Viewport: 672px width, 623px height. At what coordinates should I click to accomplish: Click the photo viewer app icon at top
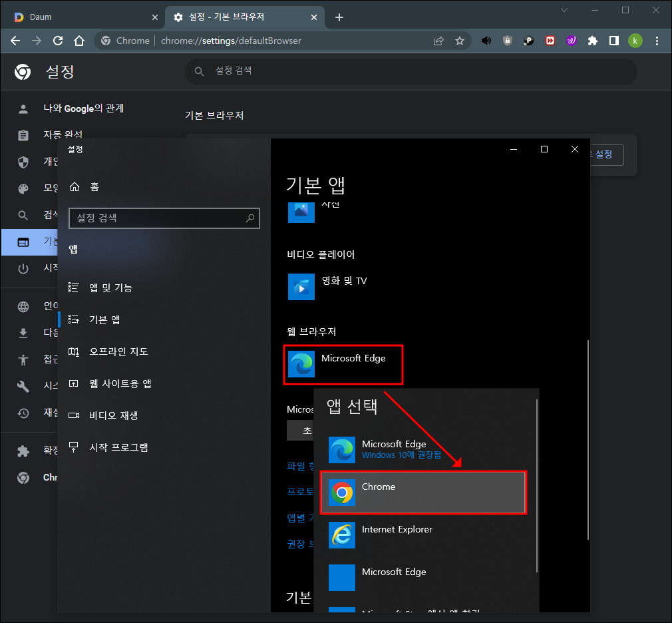301,212
